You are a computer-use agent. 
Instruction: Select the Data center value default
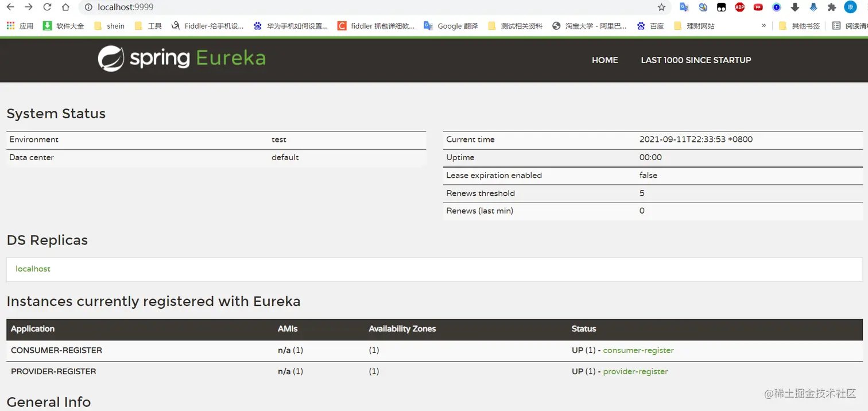(x=285, y=157)
